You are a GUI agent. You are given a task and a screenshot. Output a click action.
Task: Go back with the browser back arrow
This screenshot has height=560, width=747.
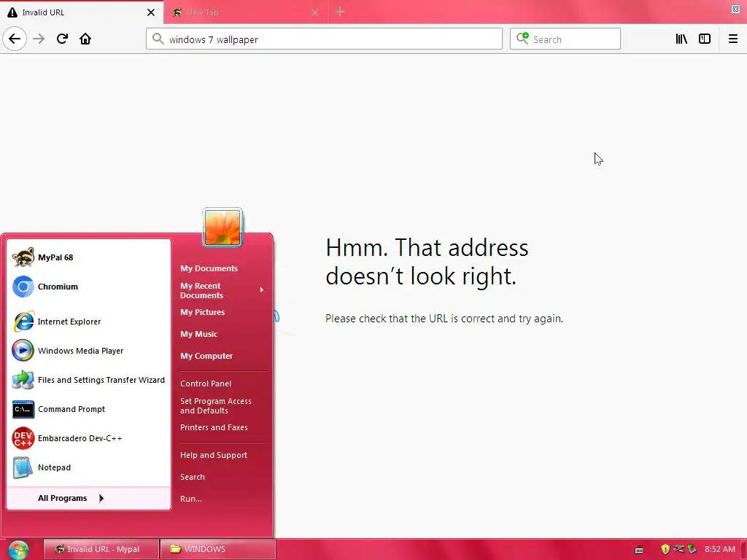(15, 39)
